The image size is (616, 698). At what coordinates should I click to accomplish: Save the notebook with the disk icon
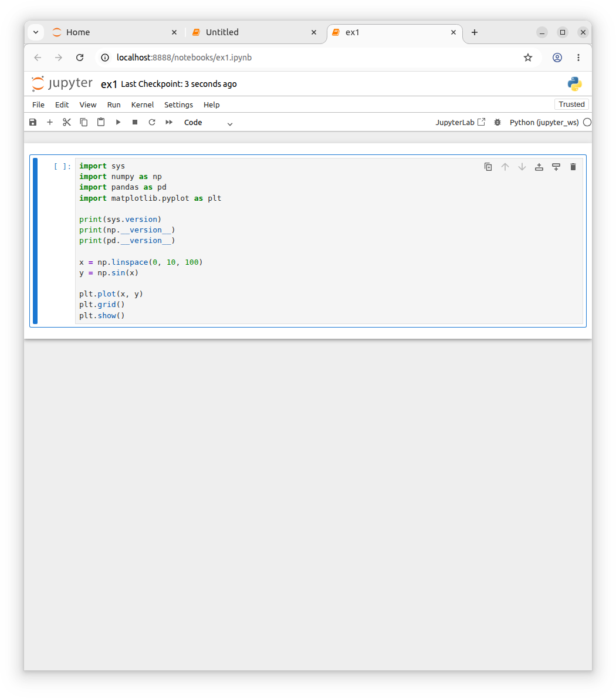(33, 122)
